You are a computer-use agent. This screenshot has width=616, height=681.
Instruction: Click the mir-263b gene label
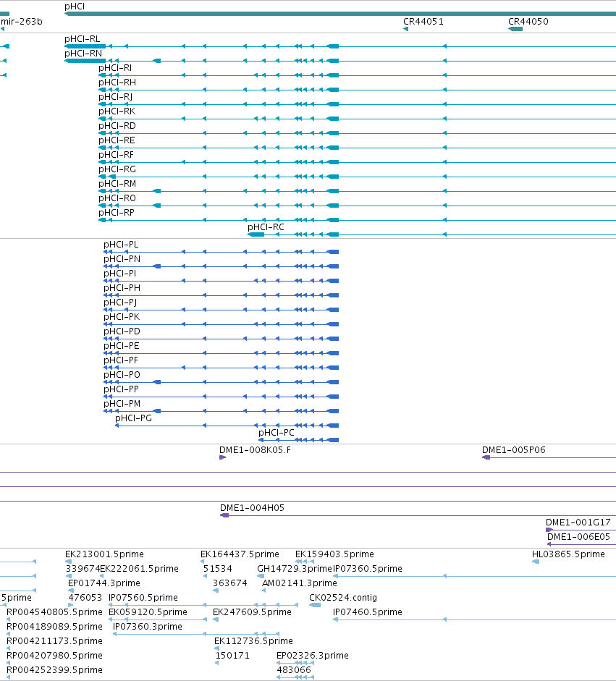coord(22,21)
